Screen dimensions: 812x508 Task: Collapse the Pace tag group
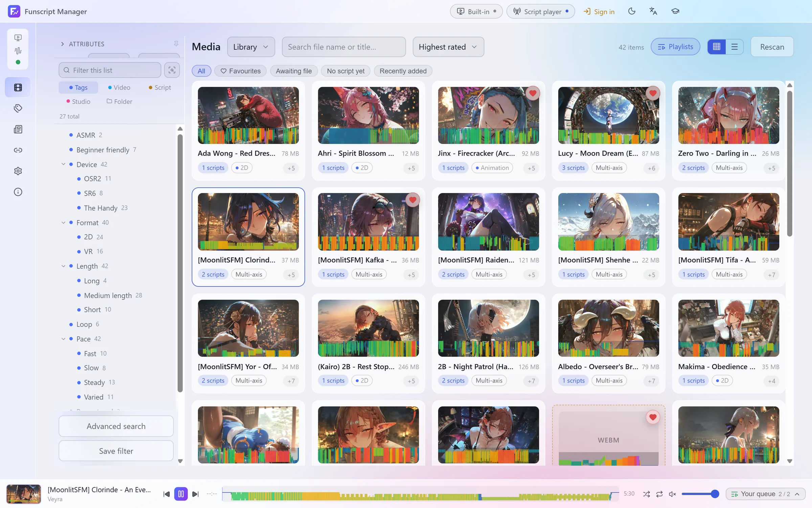coord(63,339)
